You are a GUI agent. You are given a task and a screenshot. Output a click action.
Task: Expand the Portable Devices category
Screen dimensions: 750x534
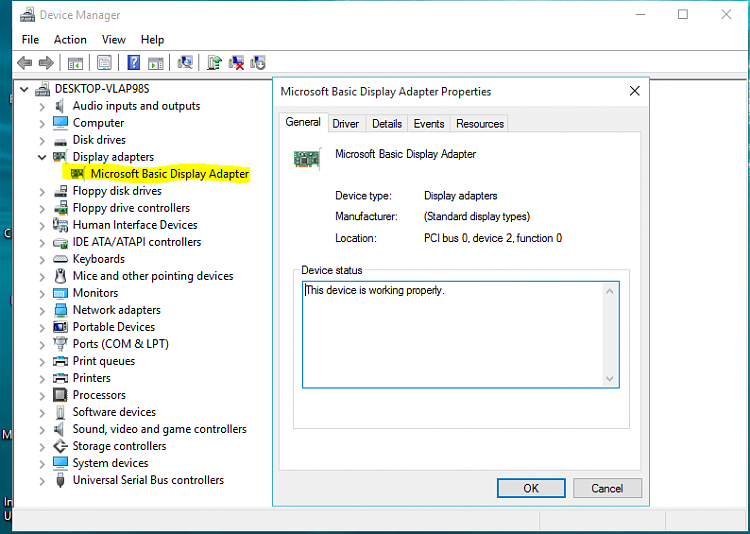[42, 327]
